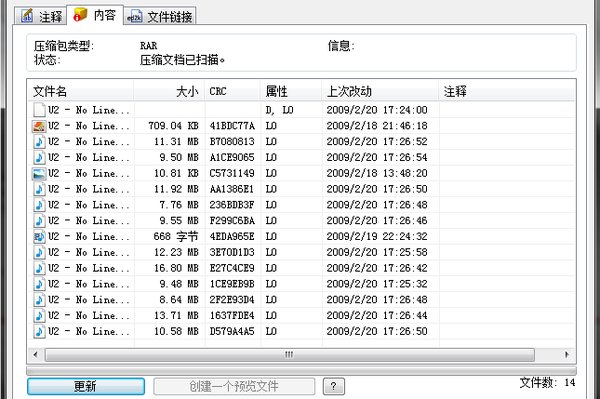Sort by 文件名 column header
The width and height of the screenshot is (600, 399).
80,91
